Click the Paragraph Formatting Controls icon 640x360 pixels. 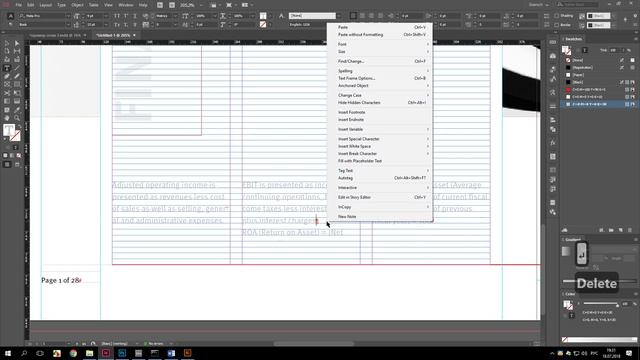click(x=11, y=25)
